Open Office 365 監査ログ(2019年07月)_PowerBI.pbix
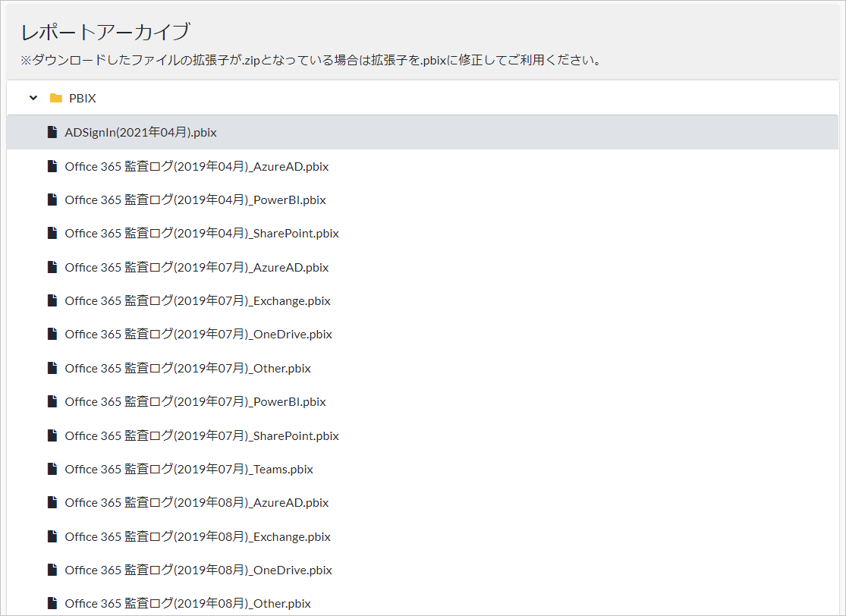 tap(195, 401)
